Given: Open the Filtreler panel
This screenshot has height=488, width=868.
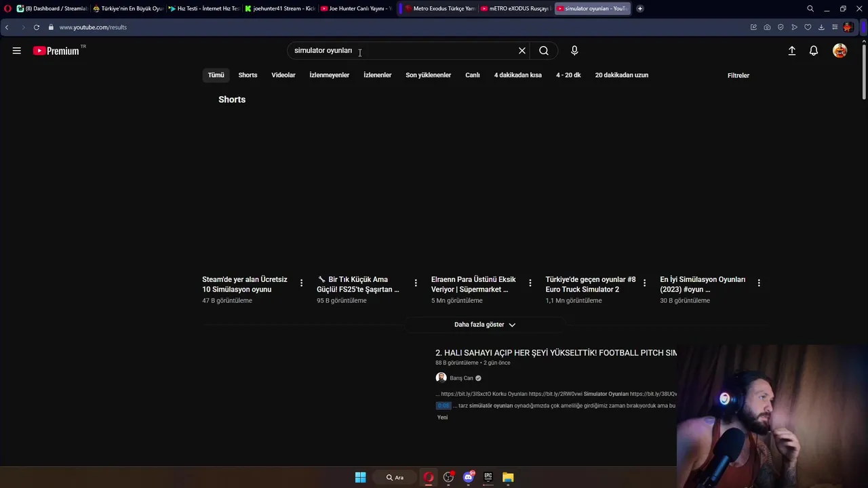Looking at the screenshot, I should click(738, 75).
